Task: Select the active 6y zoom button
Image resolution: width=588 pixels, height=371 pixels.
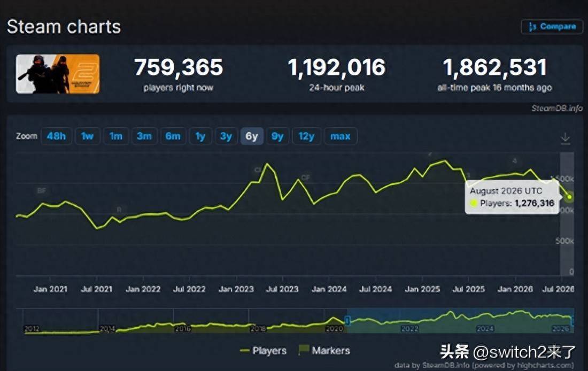Action: coord(252,136)
